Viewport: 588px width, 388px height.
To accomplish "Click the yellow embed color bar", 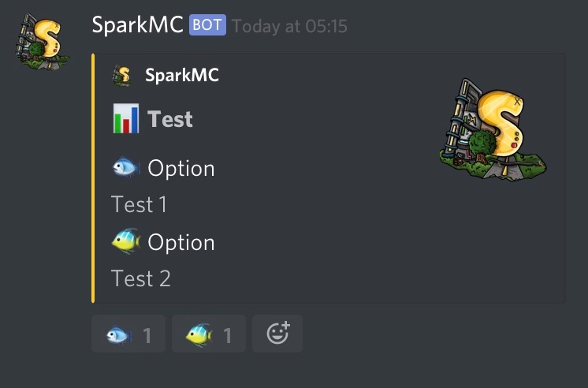I will [x=93, y=178].
